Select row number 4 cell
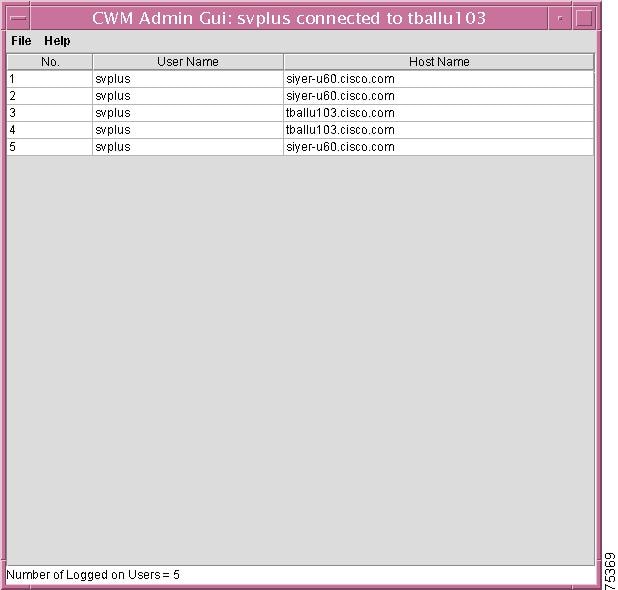 (x=50, y=130)
